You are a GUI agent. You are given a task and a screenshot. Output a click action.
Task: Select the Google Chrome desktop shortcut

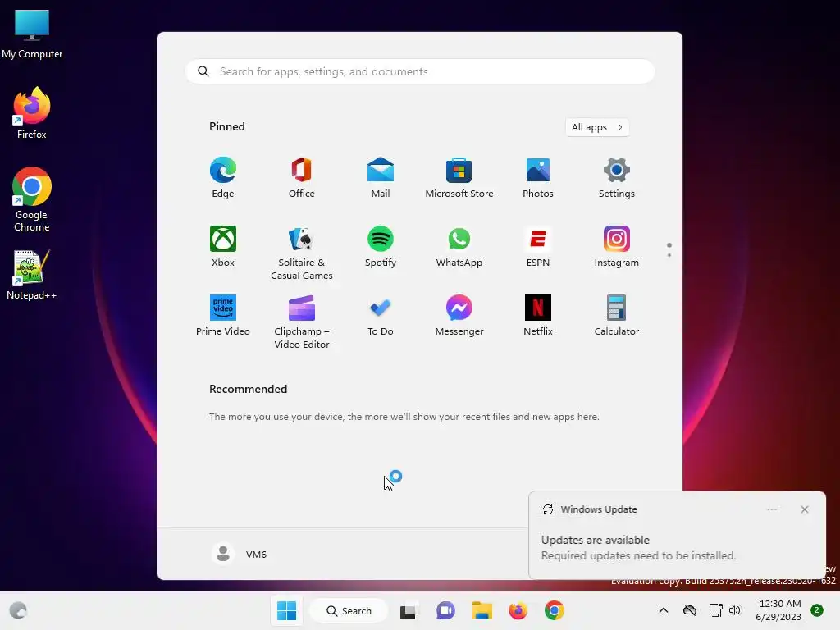click(x=32, y=199)
